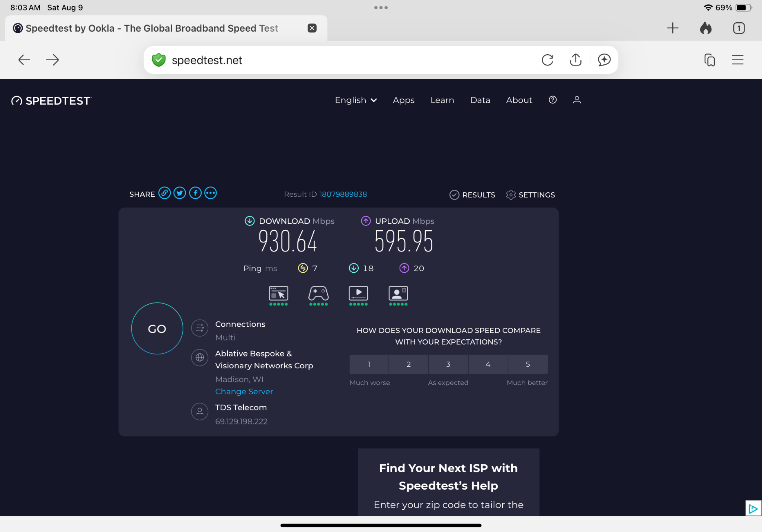Rate download speed as 4

pyautogui.click(x=488, y=364)
